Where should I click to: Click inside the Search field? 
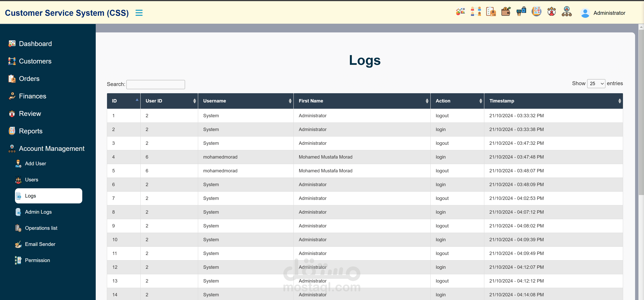(155, 84)
